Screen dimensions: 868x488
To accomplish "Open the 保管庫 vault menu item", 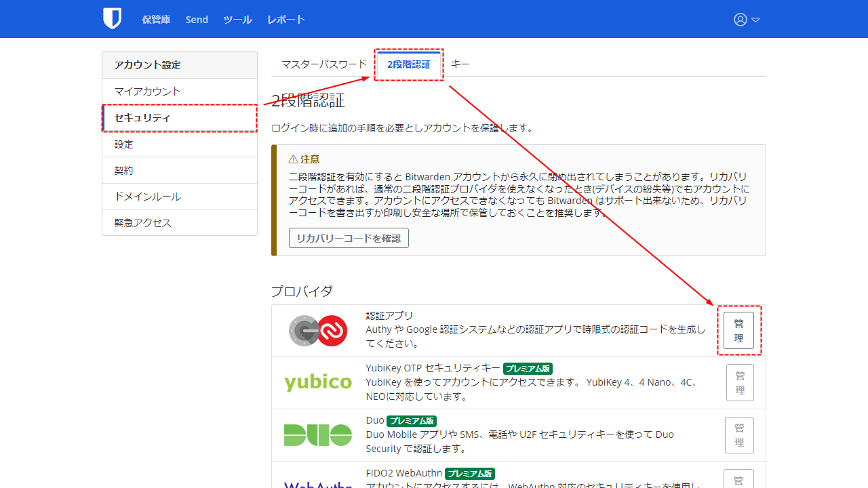I will [x=156, y=20].
